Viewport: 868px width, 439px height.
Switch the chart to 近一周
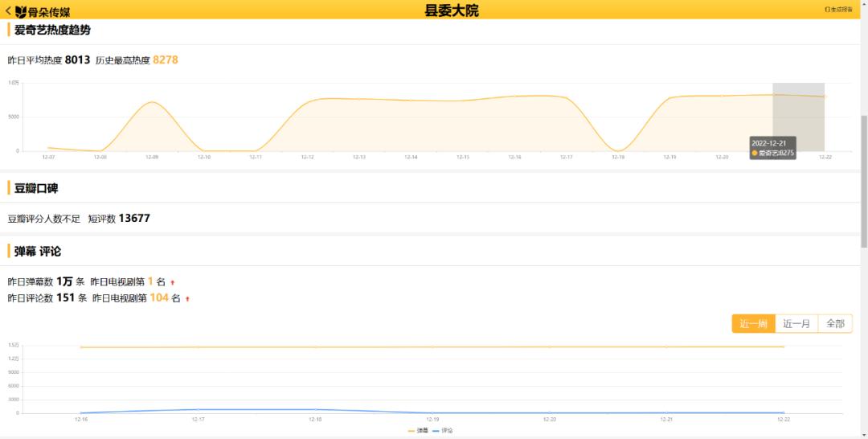coord(753,324)
